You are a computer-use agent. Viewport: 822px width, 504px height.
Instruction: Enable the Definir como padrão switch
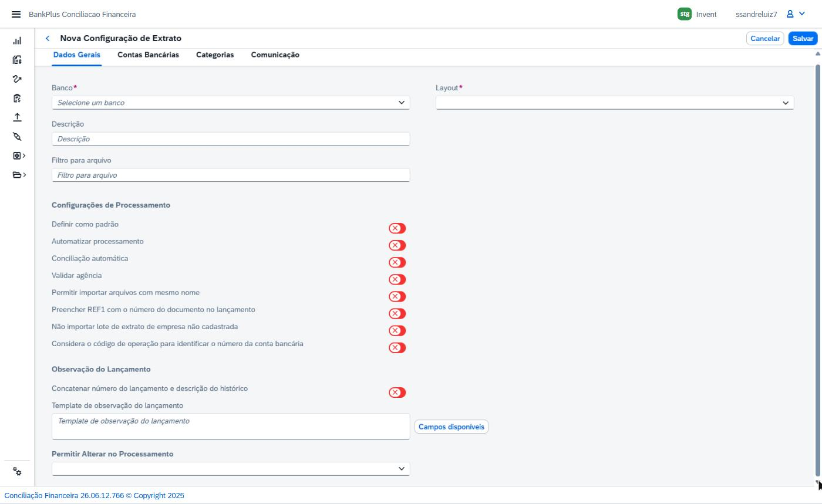[x=397, y=228]
